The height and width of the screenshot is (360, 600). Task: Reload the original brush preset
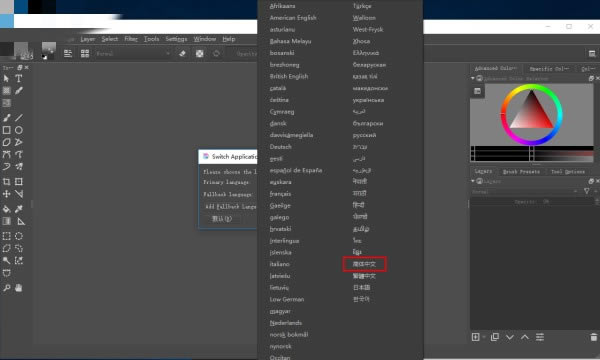pos(217,54)
